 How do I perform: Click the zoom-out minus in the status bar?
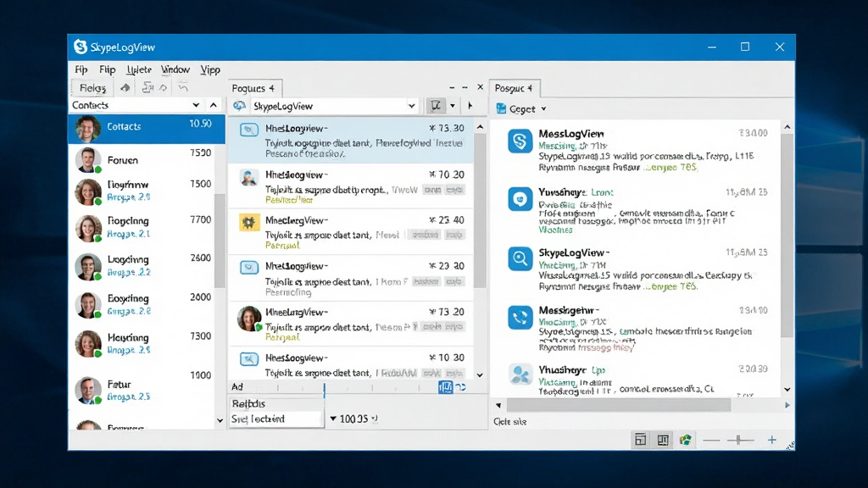pyautogui.click(x=711, y=441)
